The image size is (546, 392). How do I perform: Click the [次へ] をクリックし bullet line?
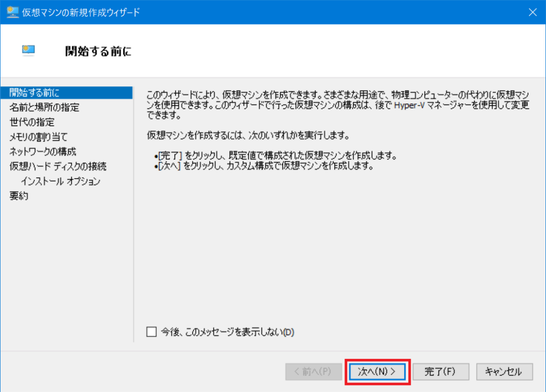coord(264,166)
